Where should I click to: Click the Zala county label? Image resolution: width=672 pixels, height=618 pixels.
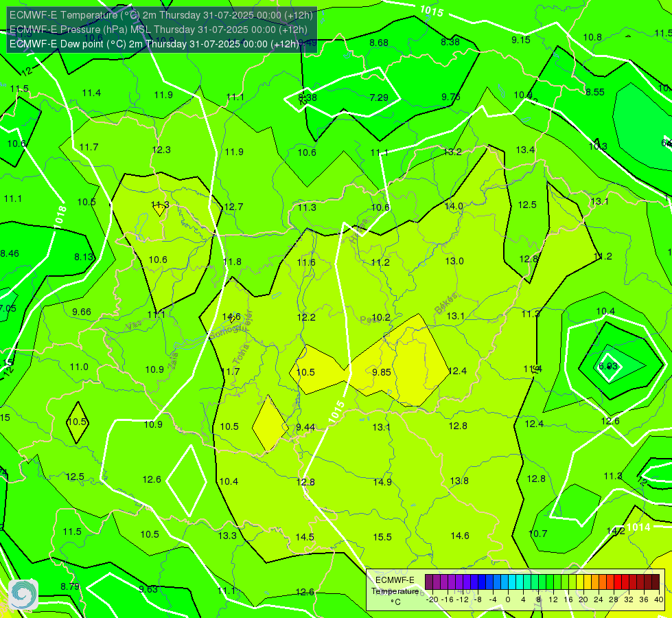[x=173, y=362]
